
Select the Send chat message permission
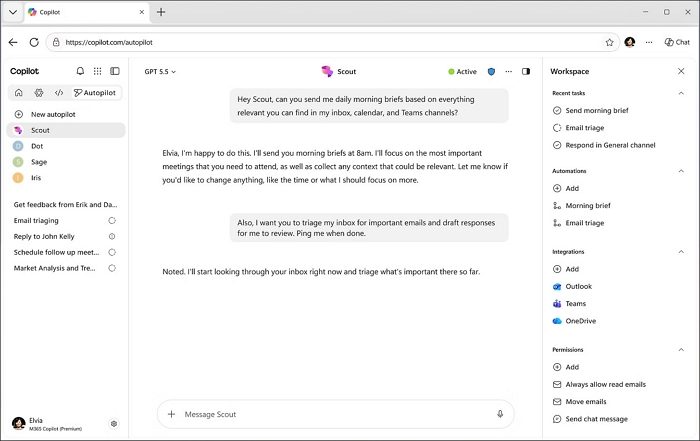pos(590,419)
